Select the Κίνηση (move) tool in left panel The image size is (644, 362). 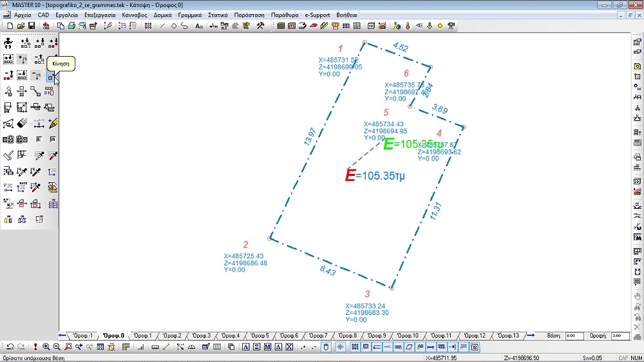click(x=50, y=76)
